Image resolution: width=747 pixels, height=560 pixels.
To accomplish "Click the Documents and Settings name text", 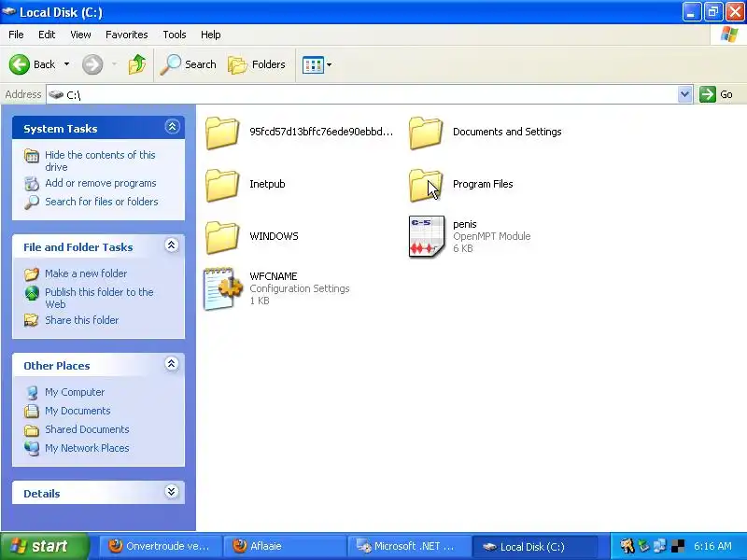I will tap(507, 132).
